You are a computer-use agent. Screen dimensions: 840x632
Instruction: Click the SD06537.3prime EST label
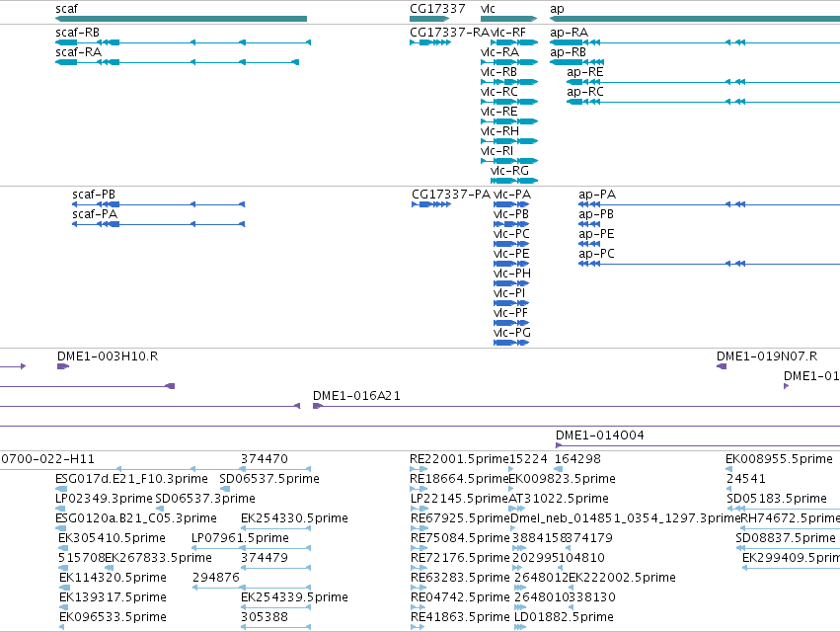tap(205, 499)
